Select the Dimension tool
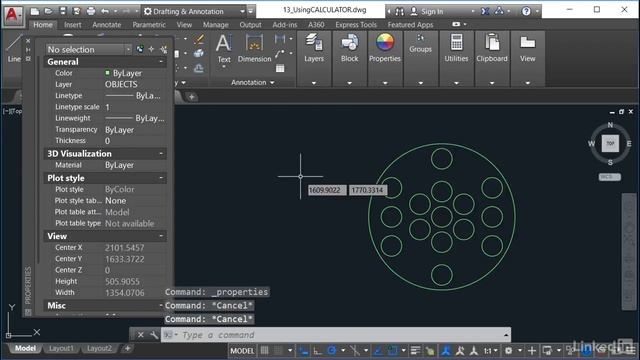The height and width of the screenshot is (360, 640). tap(254, 49)
